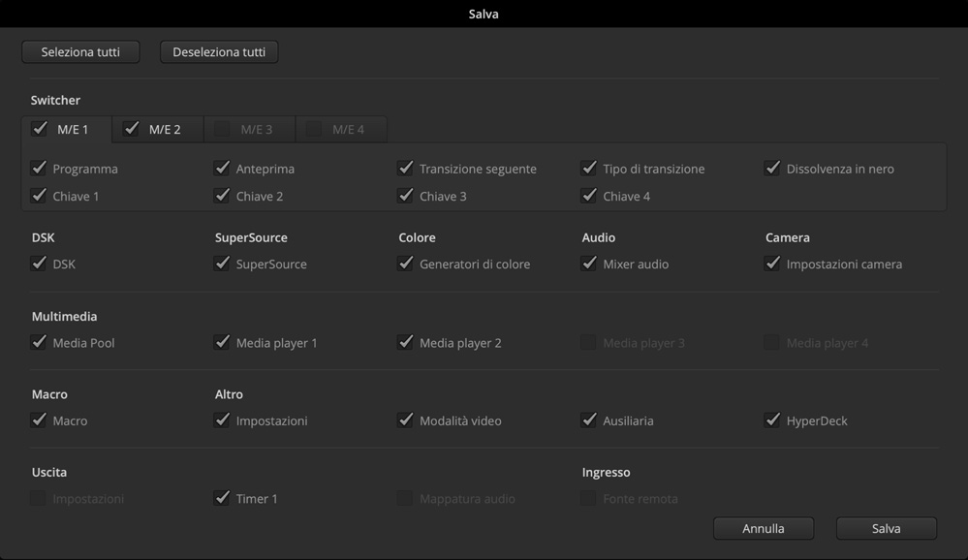Disable Transizione seguente option
Viewport: 968px width, 560px height.
405,168
